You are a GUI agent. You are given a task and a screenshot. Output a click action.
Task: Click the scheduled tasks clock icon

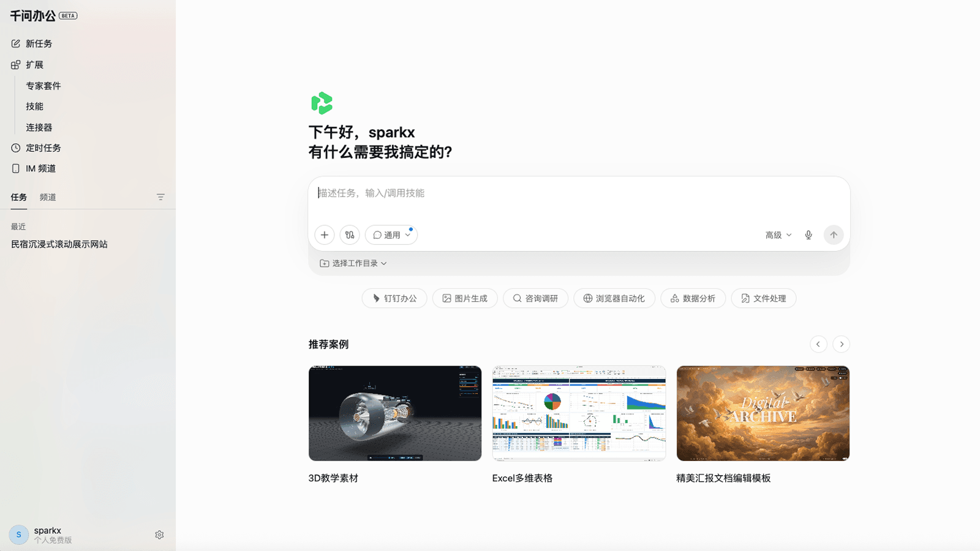coord(16,148)
